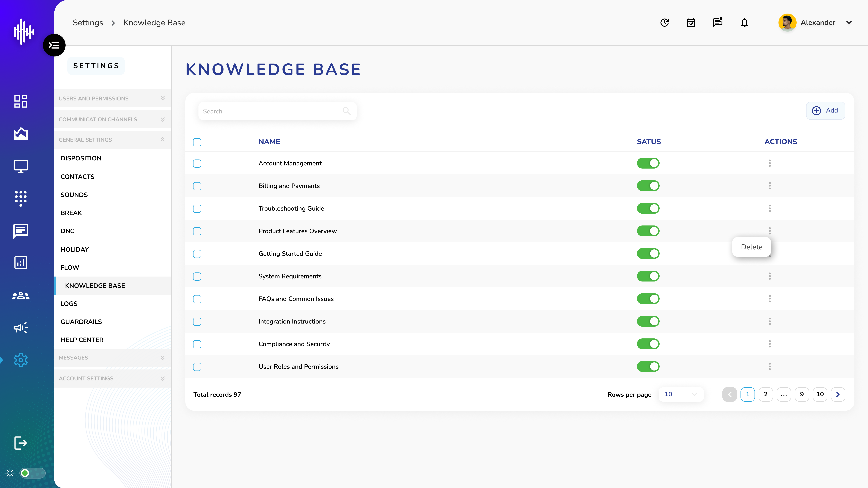This screenshot has height=488, width=868.
Task: Check the Getting Started Guide checkbox
Action: pos(197,254)
